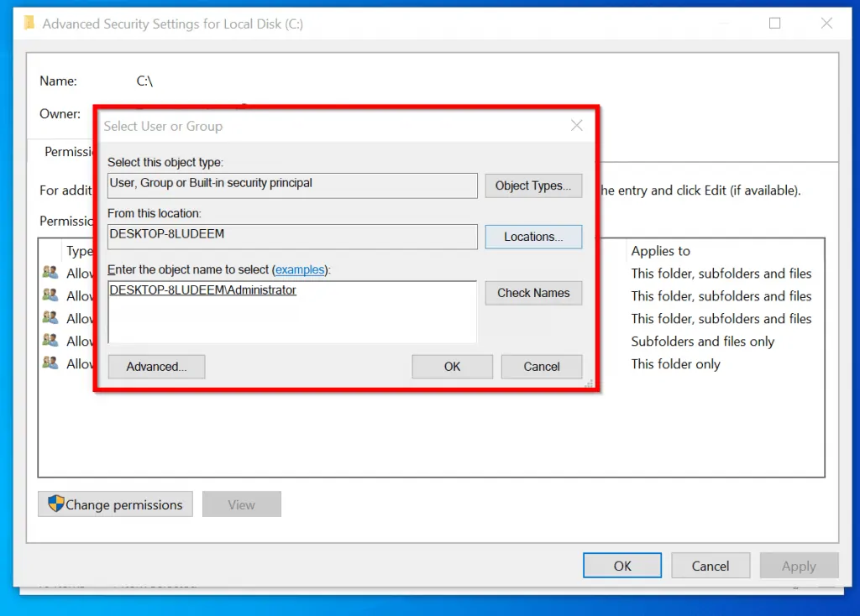
Task: Select the fifth permission entry's user group icon
Action: click(50, 363)
